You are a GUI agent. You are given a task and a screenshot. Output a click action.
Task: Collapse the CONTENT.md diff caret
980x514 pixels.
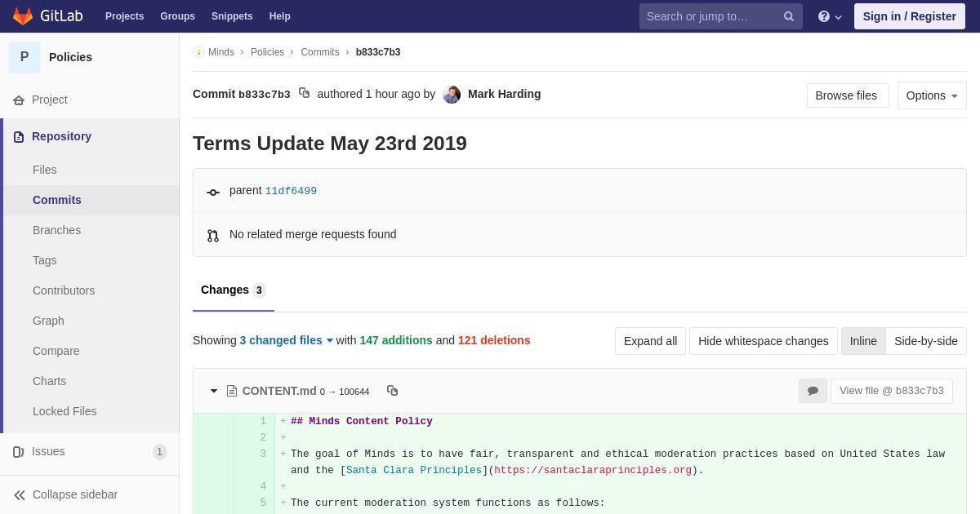coord(214,391)
